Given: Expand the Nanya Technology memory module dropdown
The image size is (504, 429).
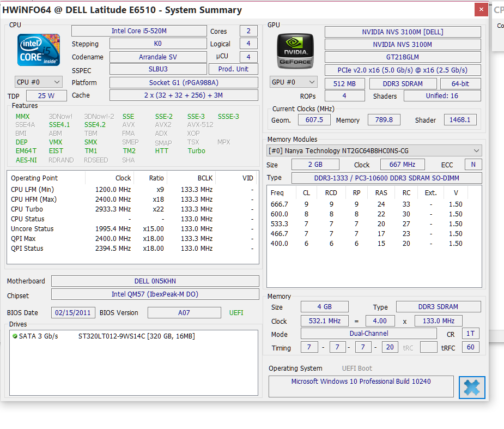Looking at the screenshot, I should pyautogui.click(x=374, y=150).
